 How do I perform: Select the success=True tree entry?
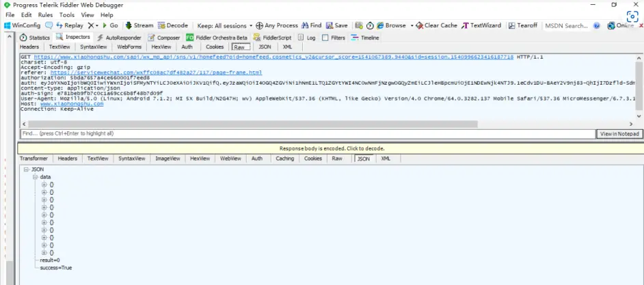[x=56, y=268]
